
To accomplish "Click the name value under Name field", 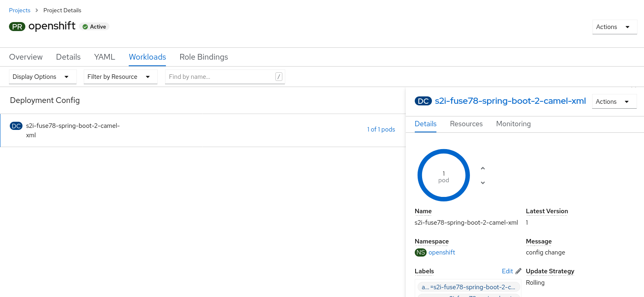I will 466,223.
